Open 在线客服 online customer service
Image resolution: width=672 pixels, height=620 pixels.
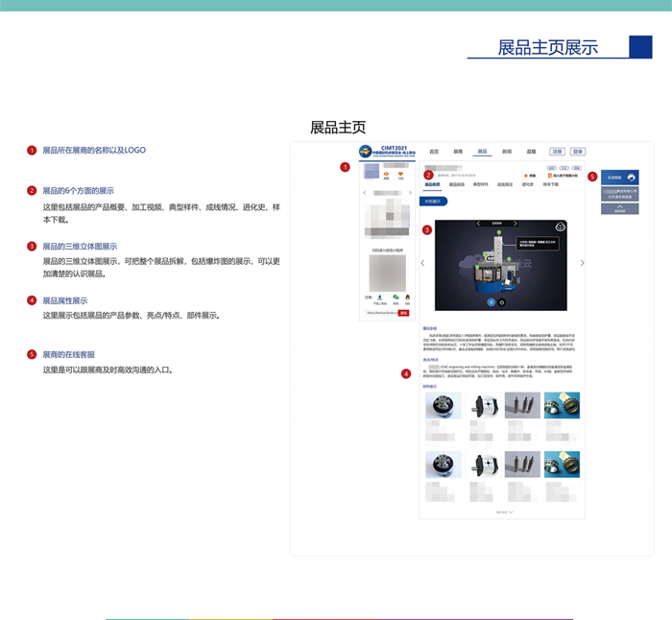tap(619, 177)
